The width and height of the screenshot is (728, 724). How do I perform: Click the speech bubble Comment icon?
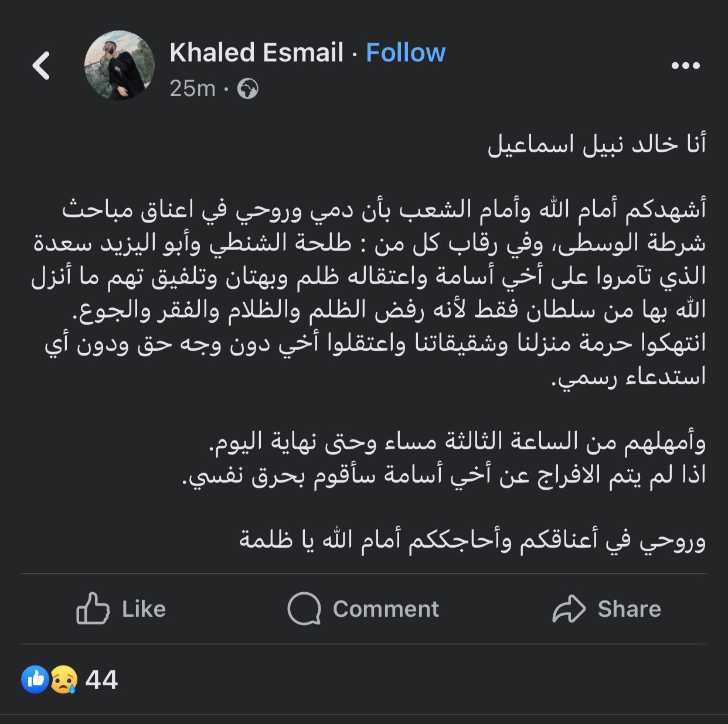pos(304,609)
